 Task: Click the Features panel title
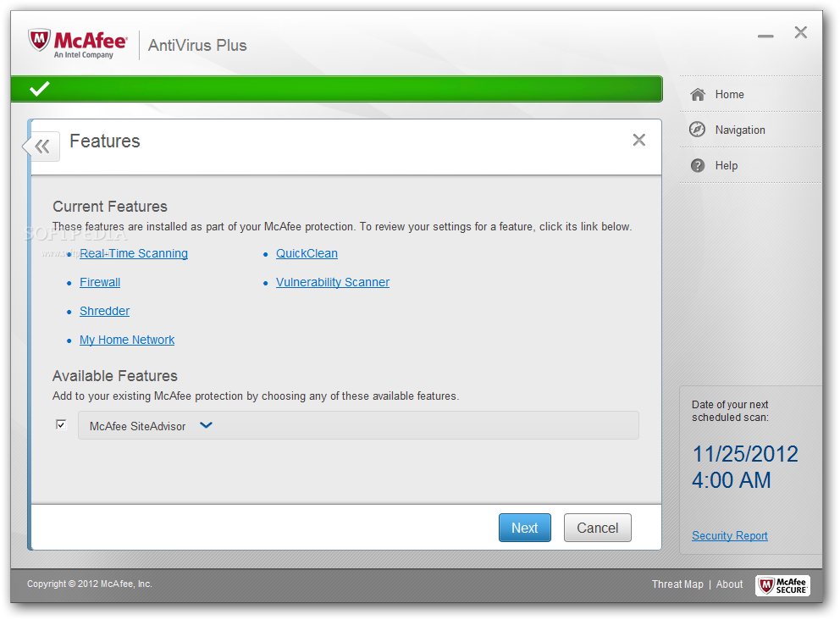tap(104, 141)
